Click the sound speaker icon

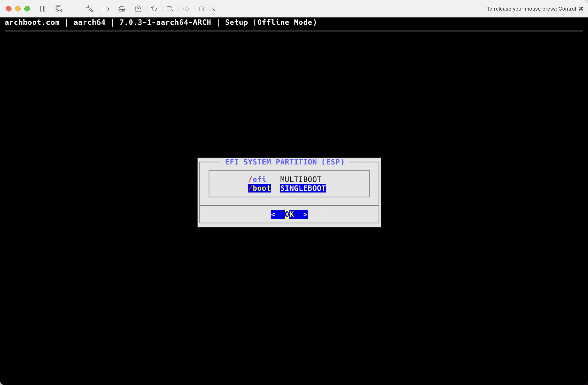(154, 9)
